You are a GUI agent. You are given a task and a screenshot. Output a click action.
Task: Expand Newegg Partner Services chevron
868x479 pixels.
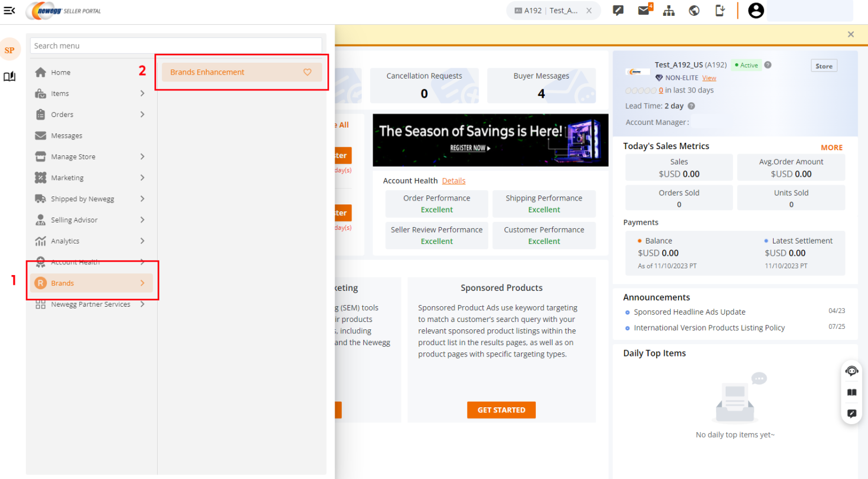pos(142,304)
